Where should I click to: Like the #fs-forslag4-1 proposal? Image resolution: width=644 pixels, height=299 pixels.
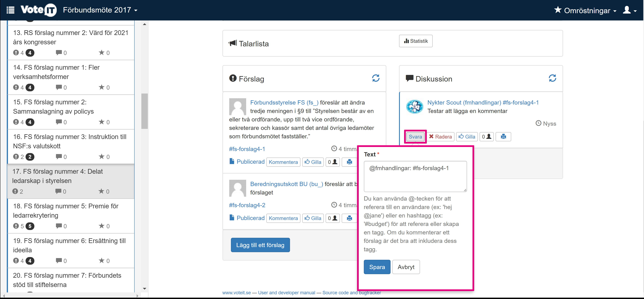[x=313, y=162]
